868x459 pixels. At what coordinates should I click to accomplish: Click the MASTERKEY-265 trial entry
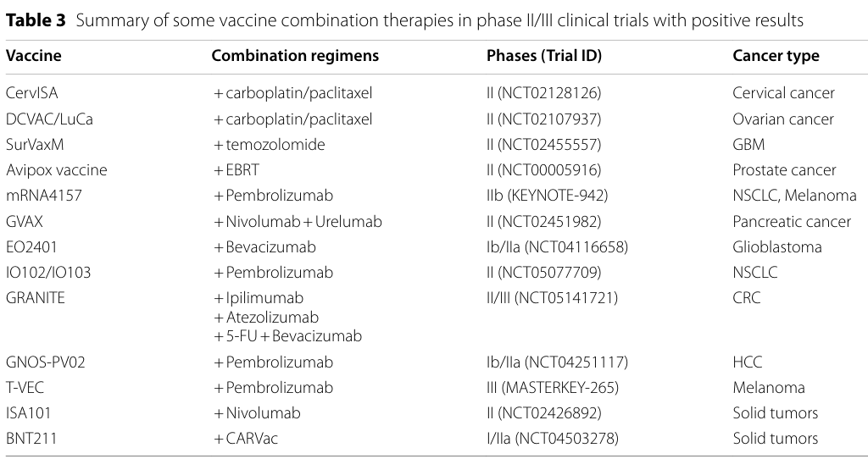(559, 388)
